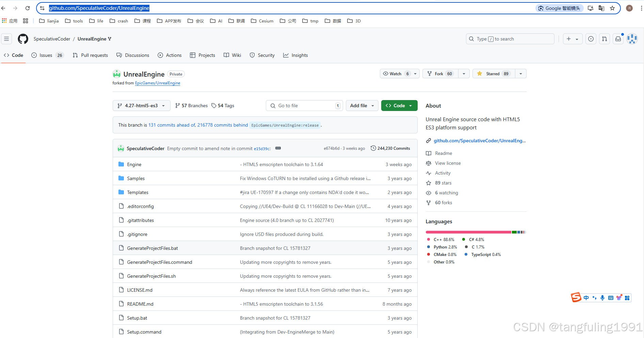Open GenerateProjectFiles.bat file
Viewport: 644px width, 338px height.
(x=152, y=248)
